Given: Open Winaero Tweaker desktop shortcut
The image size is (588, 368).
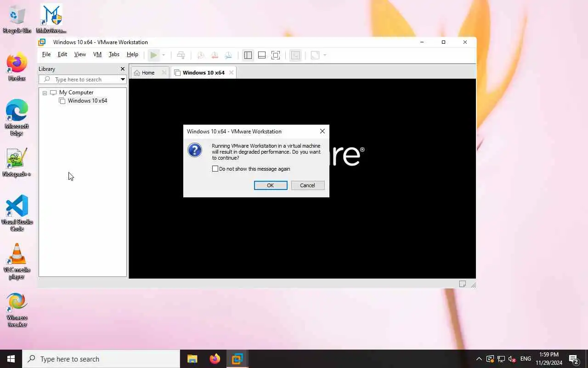Looking at the screenshot, I should click(17, 310).
